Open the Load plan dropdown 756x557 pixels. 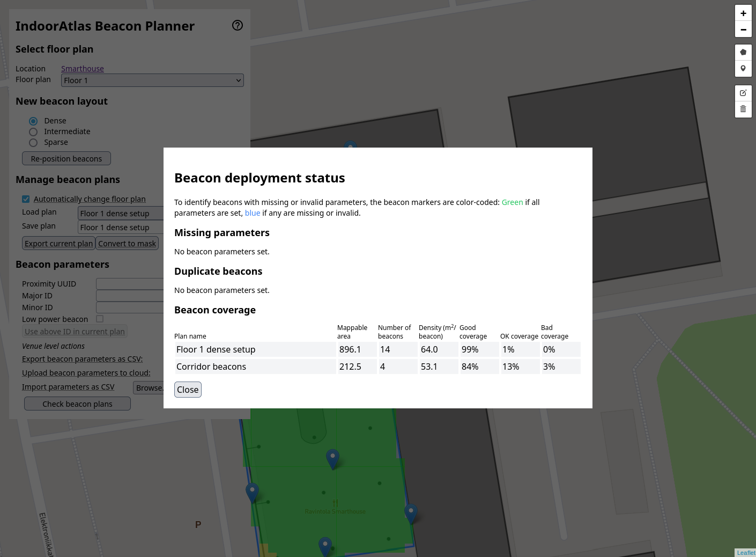click(x=121, y=214)
